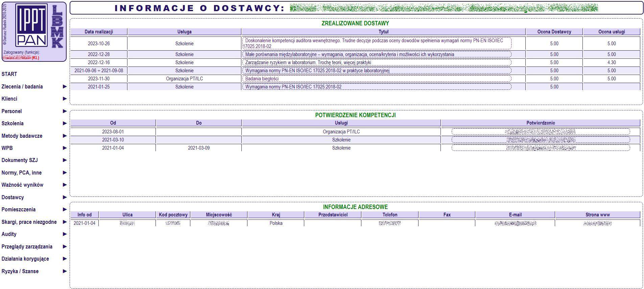This screenshot has width=644, height=289.
Task: Open the Zlecenia / badania menu
Action: (22, 87)
